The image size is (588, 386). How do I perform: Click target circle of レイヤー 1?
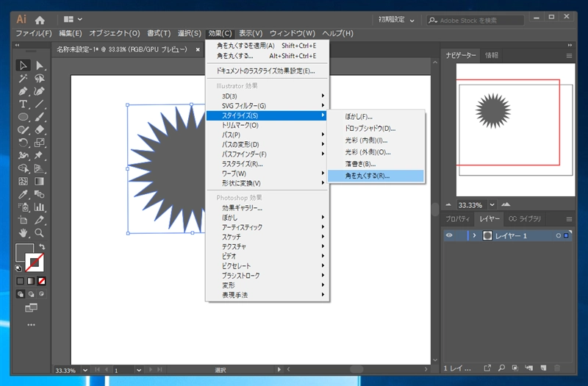click(558, 235)
